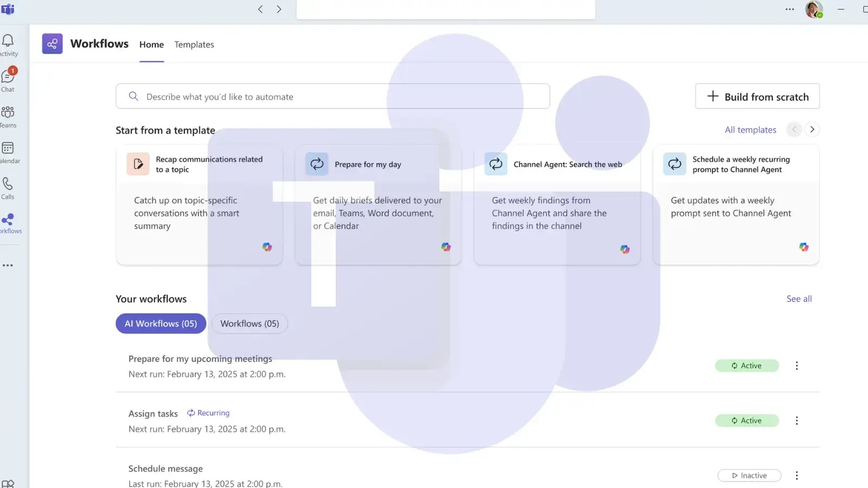868x488 pixels.
Task: Switch to the Templates tab
Action: click(x=194, y=44)
